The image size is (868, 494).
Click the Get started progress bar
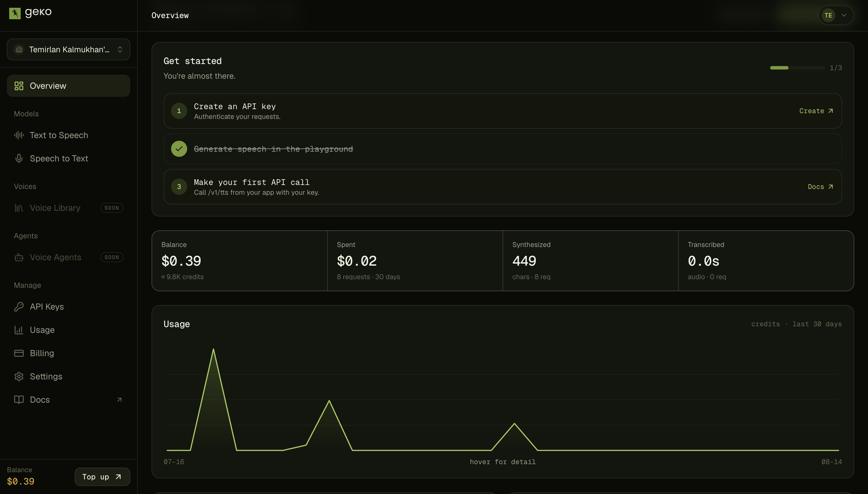point(797,68)
